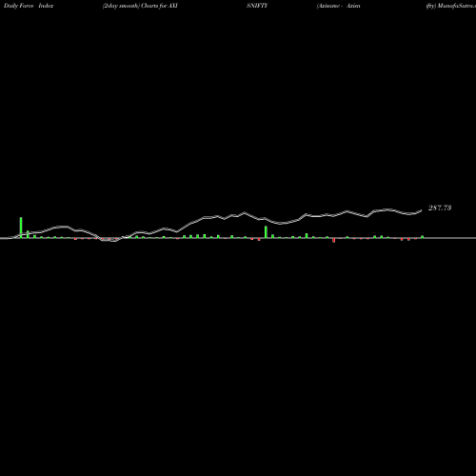Click the 'SNIFTY' symbol text

click(257, 6)
